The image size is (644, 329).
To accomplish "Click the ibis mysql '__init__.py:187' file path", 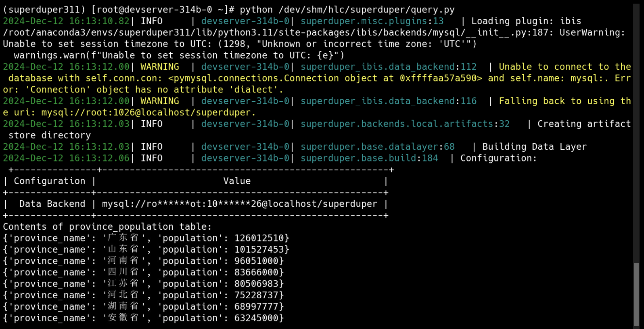I will click(x=278, y=32).
